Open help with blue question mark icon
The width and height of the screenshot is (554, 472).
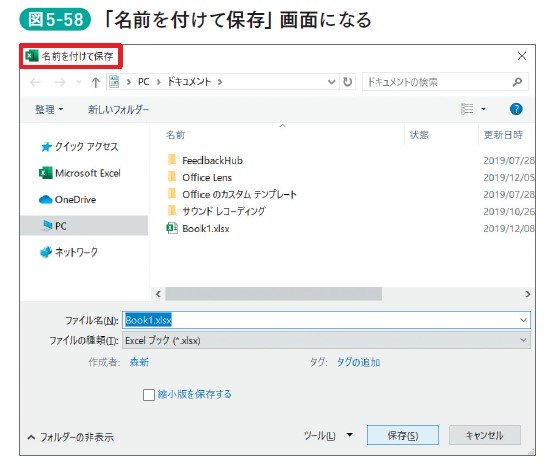click(516, 109)
